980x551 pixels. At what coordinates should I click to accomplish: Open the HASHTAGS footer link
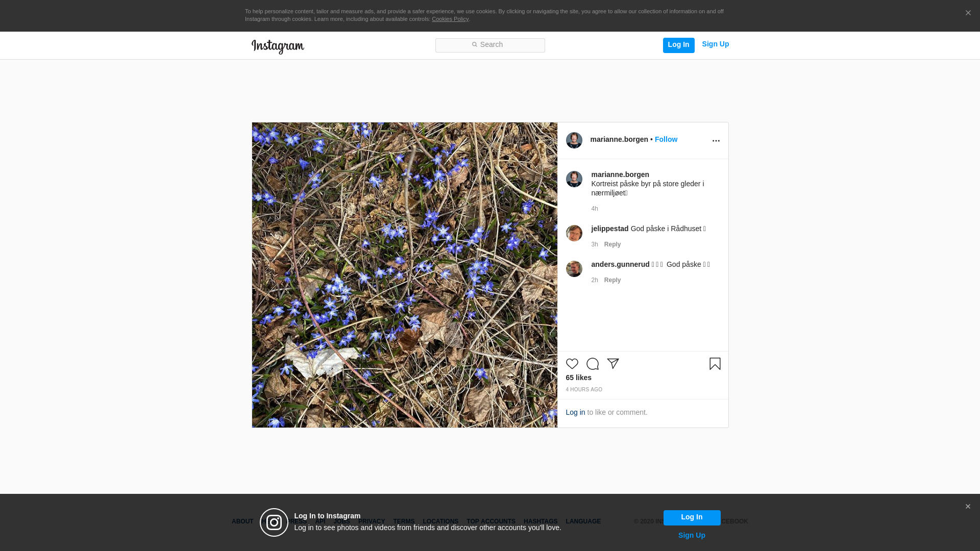pyautogui.click(x=541, y=521)
